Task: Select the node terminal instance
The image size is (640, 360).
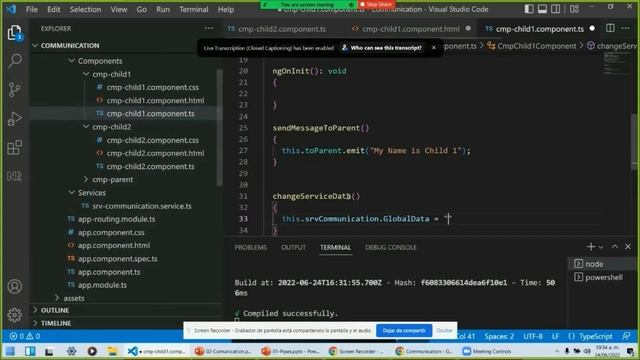Action: 601,264
